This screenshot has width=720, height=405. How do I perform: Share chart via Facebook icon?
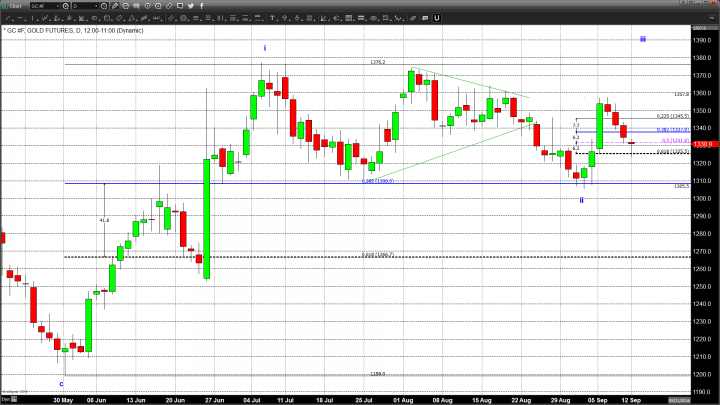click(202, 6)
